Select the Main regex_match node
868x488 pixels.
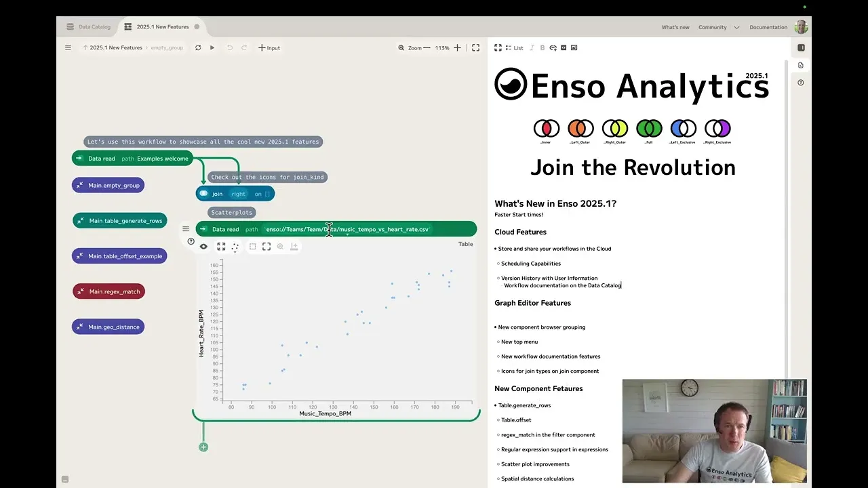pos(108,291)
